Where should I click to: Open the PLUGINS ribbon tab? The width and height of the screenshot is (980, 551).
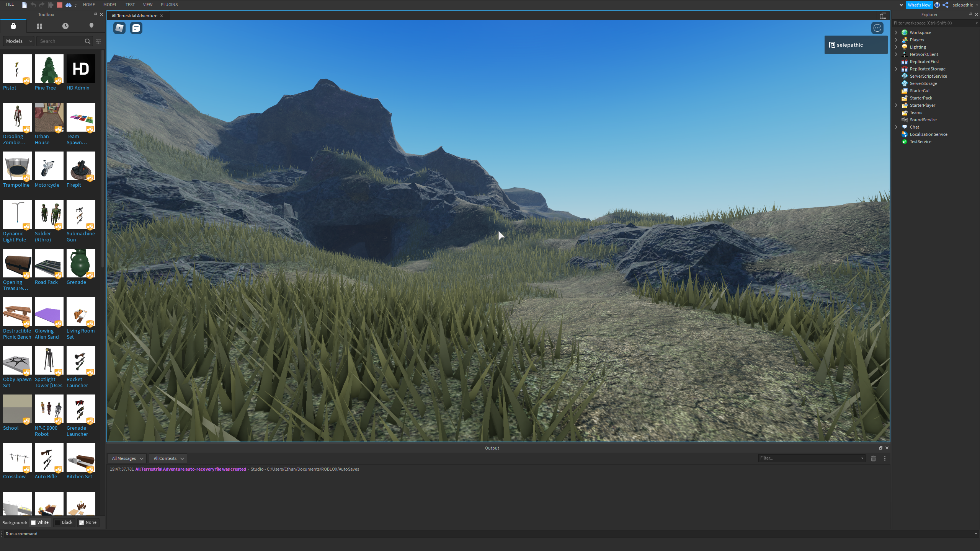[x=169, y=5]
